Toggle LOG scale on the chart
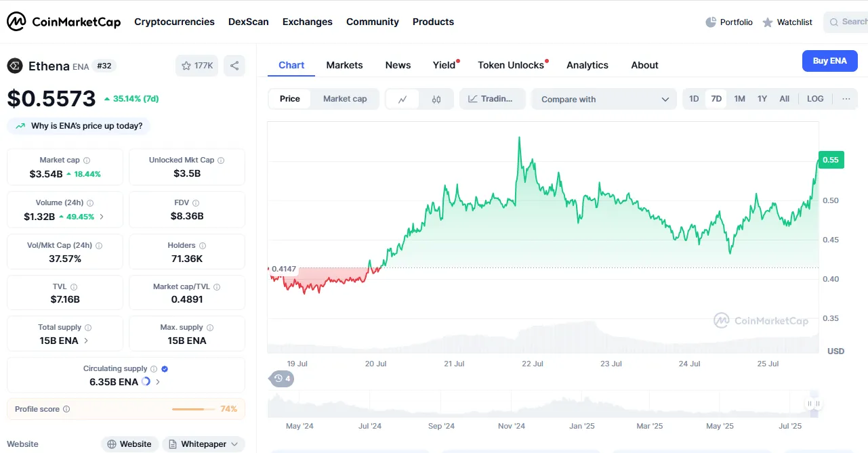 pyautogui.click(x=815, y=99)
